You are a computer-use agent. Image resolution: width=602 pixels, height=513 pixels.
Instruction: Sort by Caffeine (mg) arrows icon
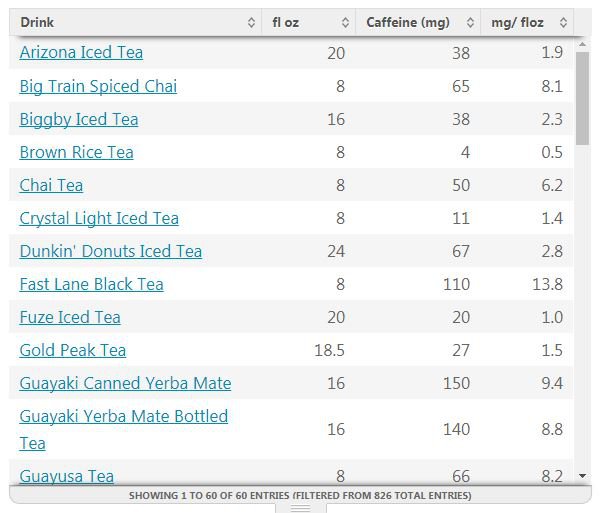(469, 23)
